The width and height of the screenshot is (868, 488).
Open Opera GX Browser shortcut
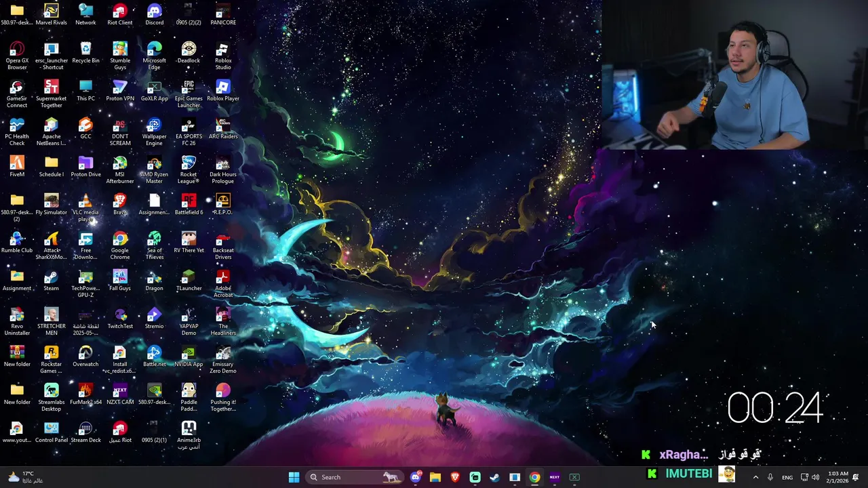tap(17, 56)
